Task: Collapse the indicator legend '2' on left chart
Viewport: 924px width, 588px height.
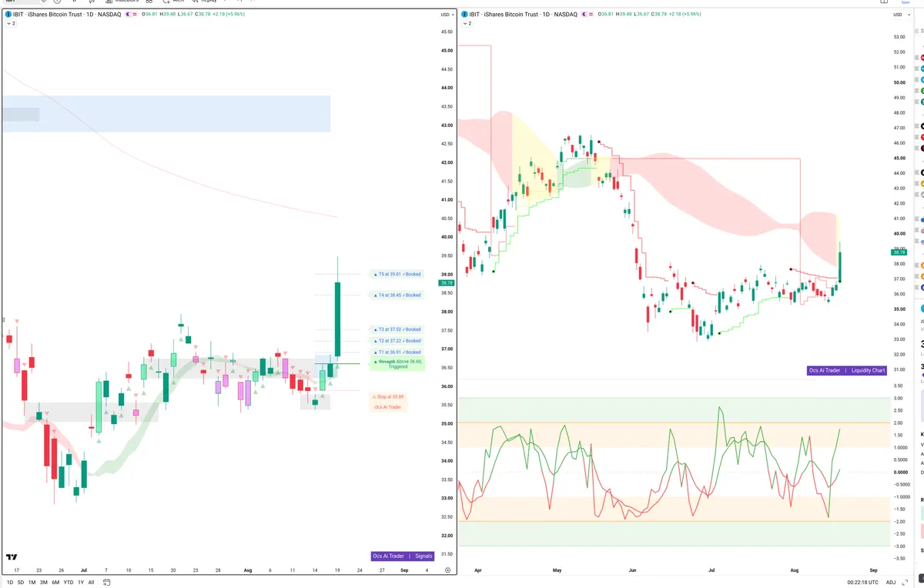Action: click(x=11, y=24)
